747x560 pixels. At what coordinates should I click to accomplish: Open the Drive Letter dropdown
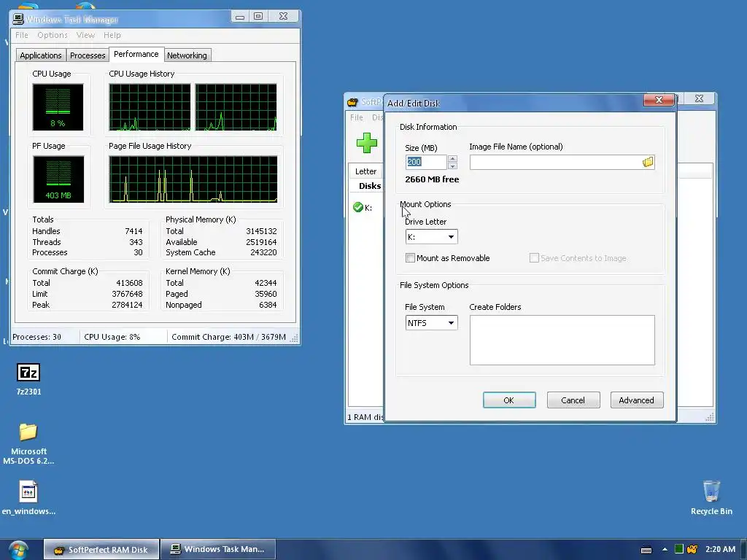[431, 237]
